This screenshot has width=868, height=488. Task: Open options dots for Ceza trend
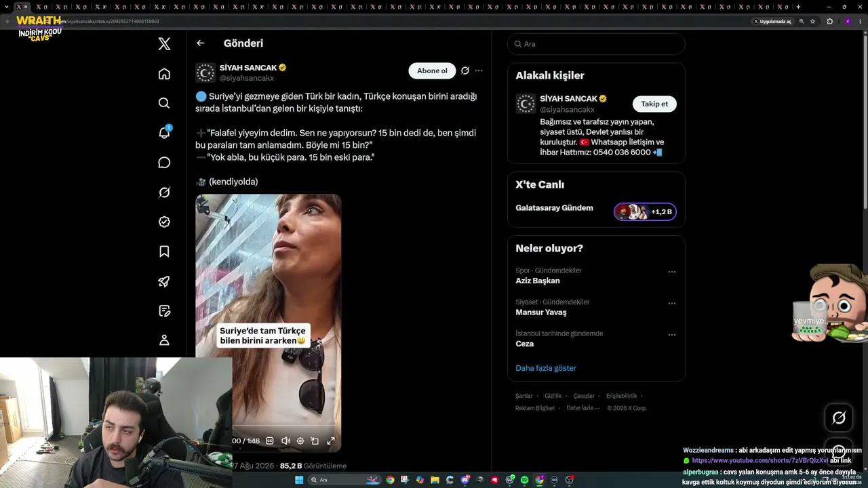click(672, 335)
